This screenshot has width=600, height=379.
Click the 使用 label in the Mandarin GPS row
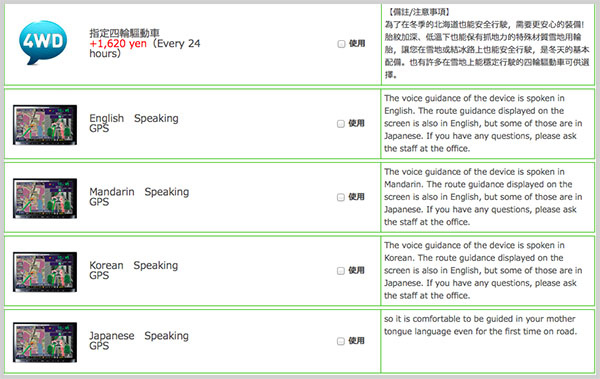coord(356,197)
